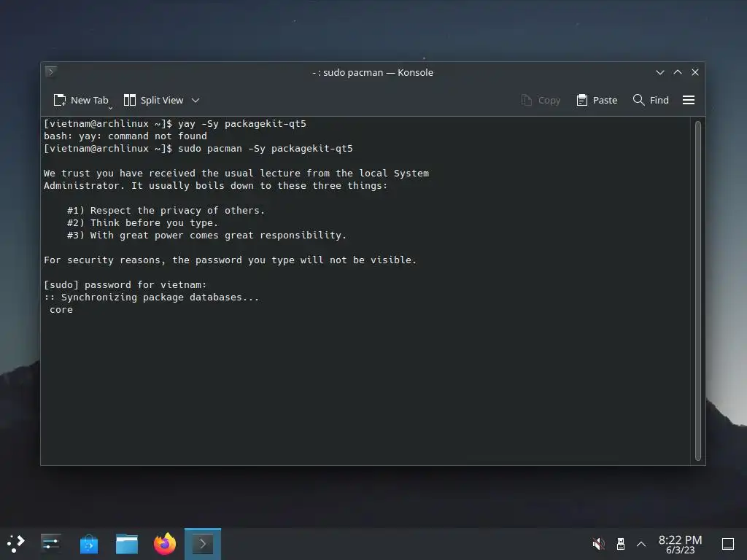Click the muted volume tray icon
Screen dimensions: 747x560
(x=598, y=544)
